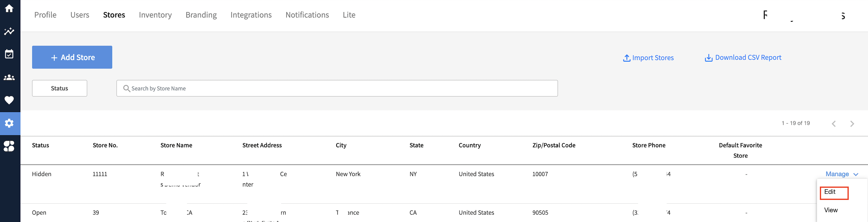Image resolution: width=868 pixels, height=222 pixels.
Task: Click Download CSV Report link
Action: coord(743,58)
